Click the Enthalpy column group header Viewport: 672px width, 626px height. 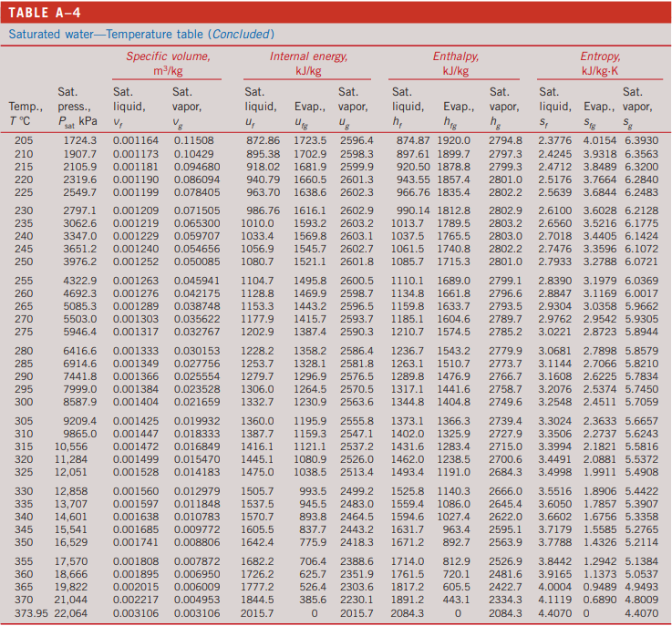(456, 64)
